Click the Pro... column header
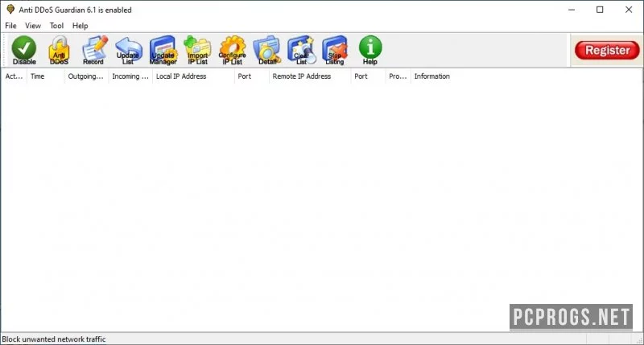Viewport: 644px width, 345px height. [398, 76]
